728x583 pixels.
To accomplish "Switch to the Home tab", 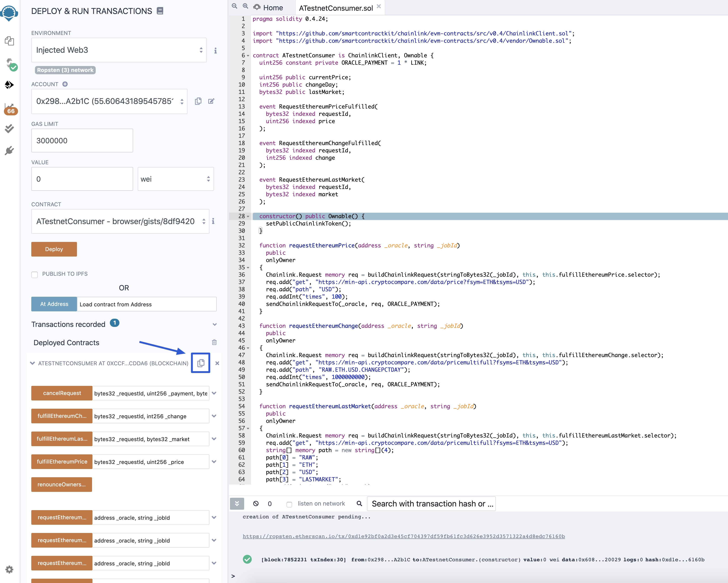I will 269,8.
